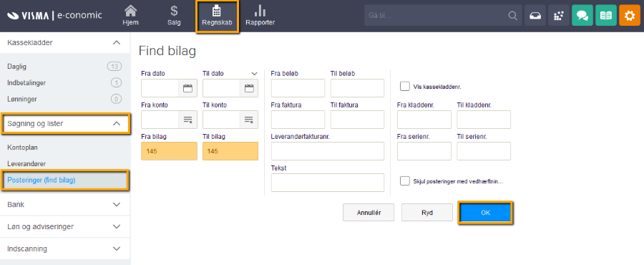Open the inbox tray icon in header
The image size is (644, 265).
coord(535,16)
